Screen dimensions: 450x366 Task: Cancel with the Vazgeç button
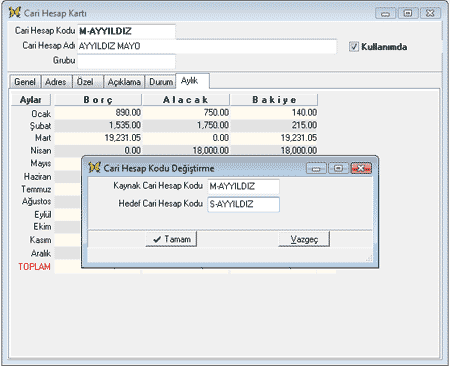[x=304, y=239]
